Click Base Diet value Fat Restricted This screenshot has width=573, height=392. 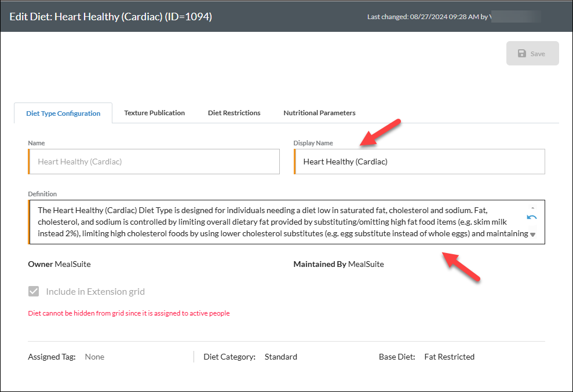(x=449, y=357)
